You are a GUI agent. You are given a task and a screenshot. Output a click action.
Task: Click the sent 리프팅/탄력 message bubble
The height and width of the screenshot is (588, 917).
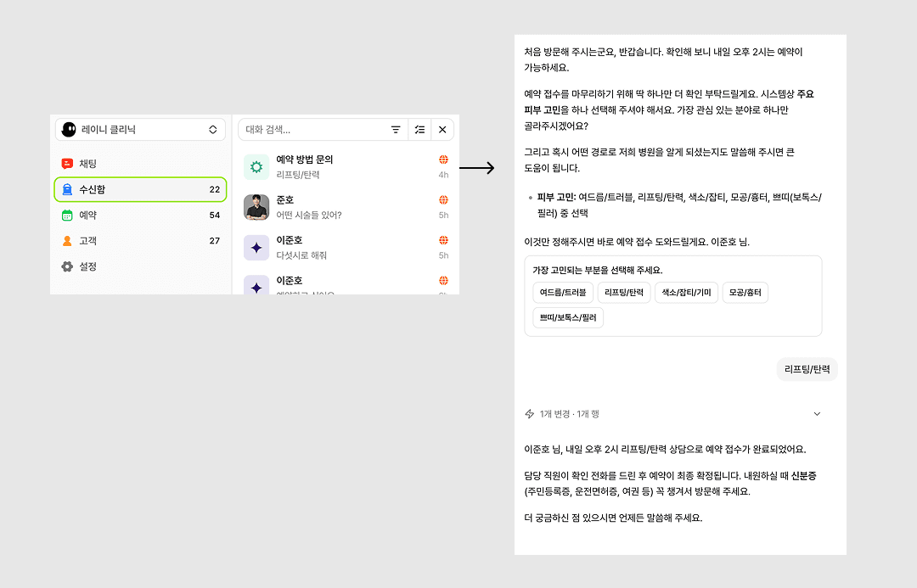pos(807,369)
